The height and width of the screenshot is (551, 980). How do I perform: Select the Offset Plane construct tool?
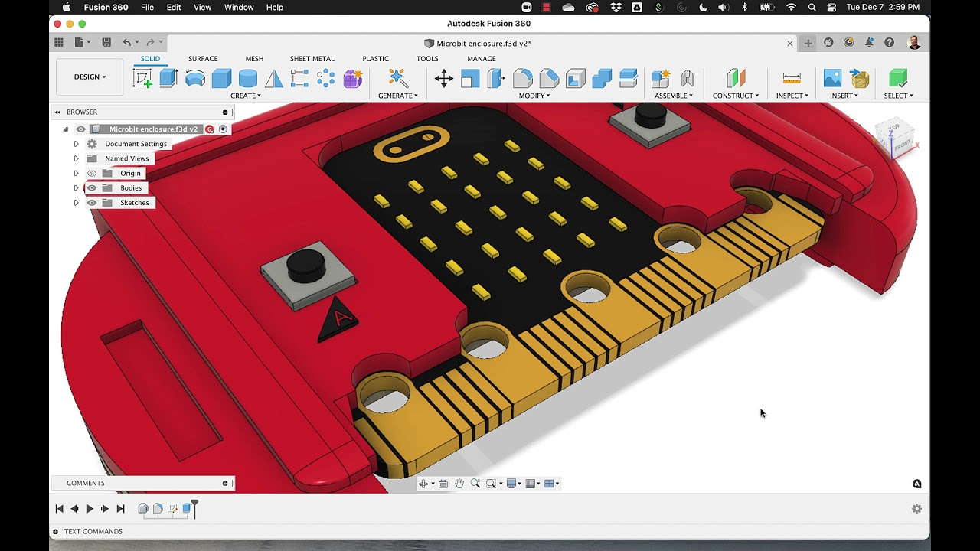coord(736,78)
